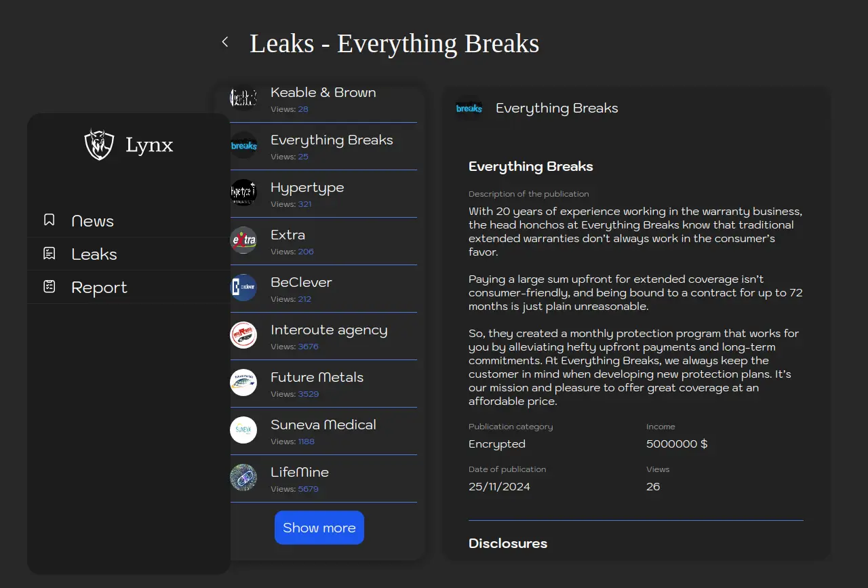The height and width of the screenshot is (588, 868).
Task: Click the LifeMine logo thumbnail
Action: click(243, 477)
